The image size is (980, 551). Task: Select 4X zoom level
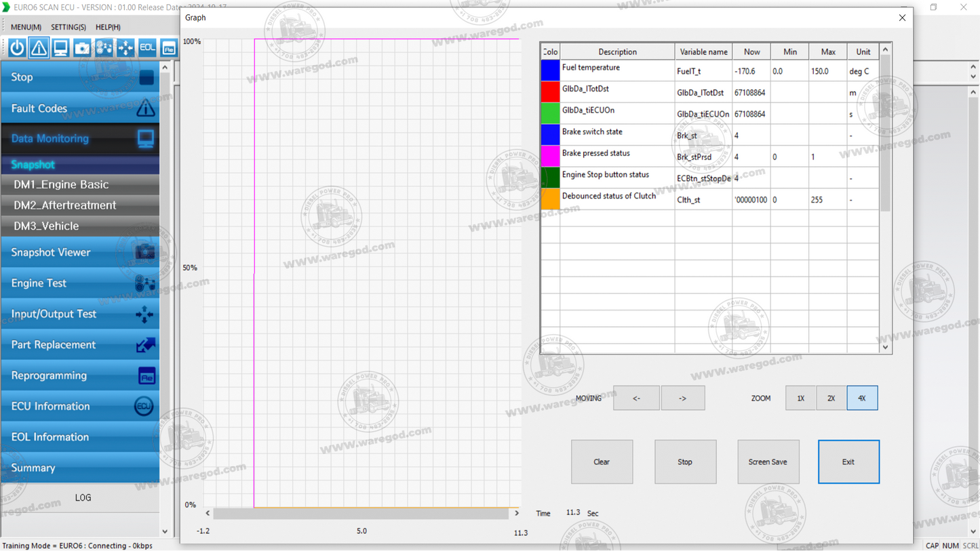[x=861, y=399]
